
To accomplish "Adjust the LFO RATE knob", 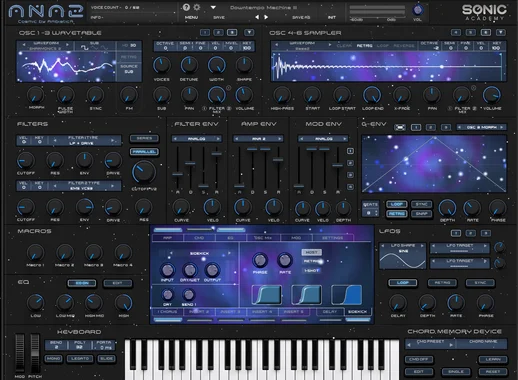I will coord(456,303).
